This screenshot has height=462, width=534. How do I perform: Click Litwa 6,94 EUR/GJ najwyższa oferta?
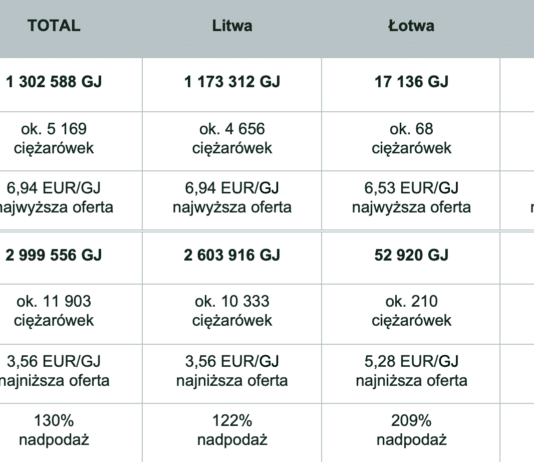click(x=232, y=197)
